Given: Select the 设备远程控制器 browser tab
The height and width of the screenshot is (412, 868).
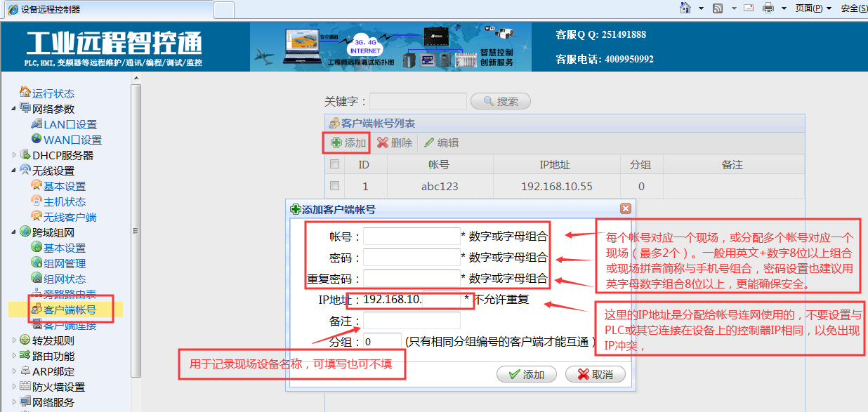Looking at the screenshot, I should [105, 9].
